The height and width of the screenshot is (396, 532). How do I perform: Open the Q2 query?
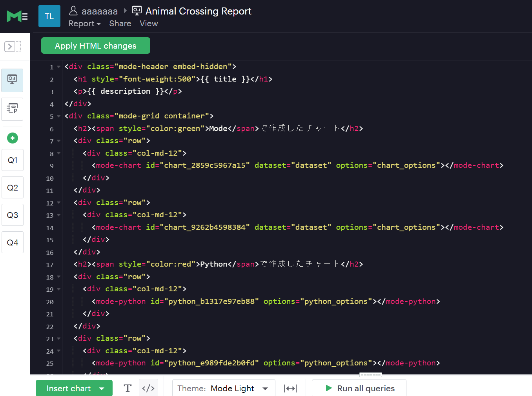click(x=13, y=187)
